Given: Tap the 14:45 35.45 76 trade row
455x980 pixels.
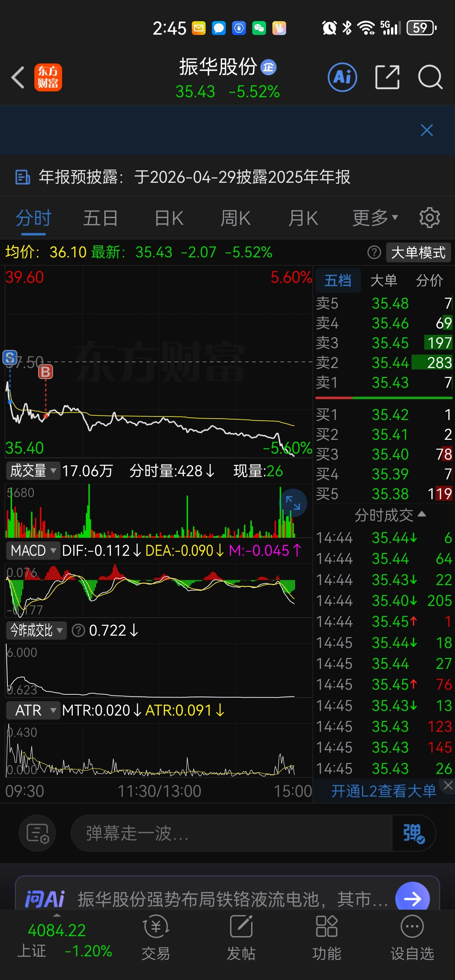Looking at the screenshot, I should [384, 684].
